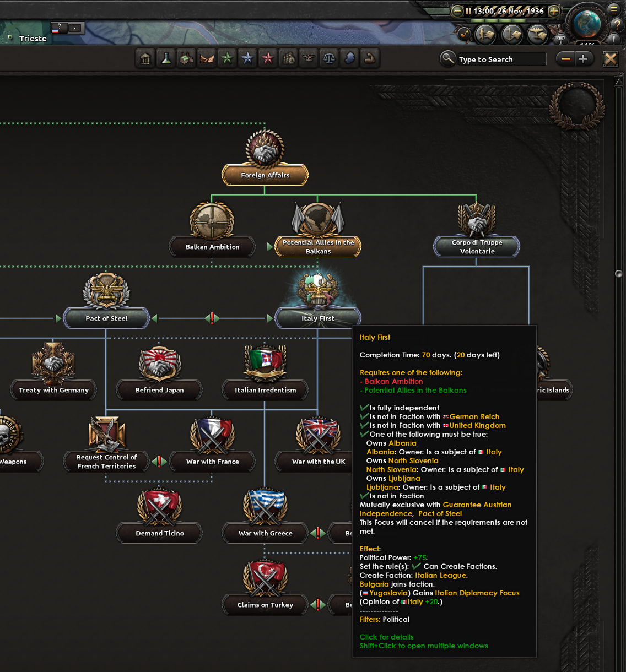Open the army orders report icon
626x672 pixels.
tap(485, 34)
